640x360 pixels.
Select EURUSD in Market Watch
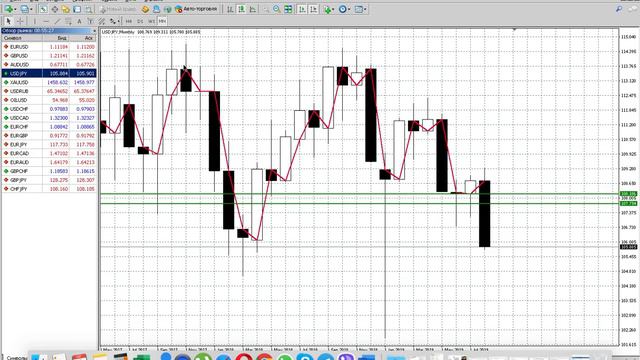[49, 47]
